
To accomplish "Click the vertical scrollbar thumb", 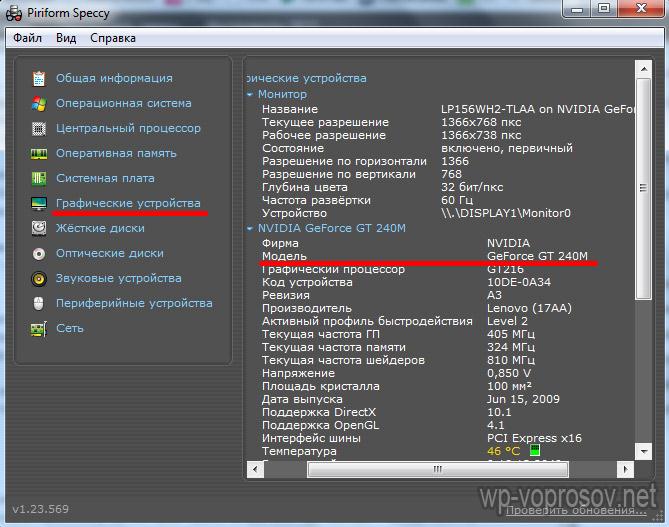I will [643, 189].
